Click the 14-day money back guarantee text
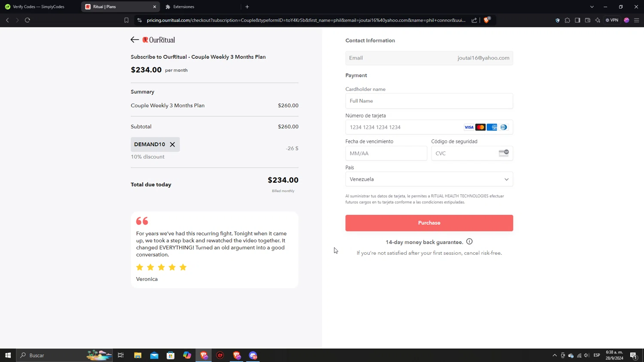 point(424,242)
